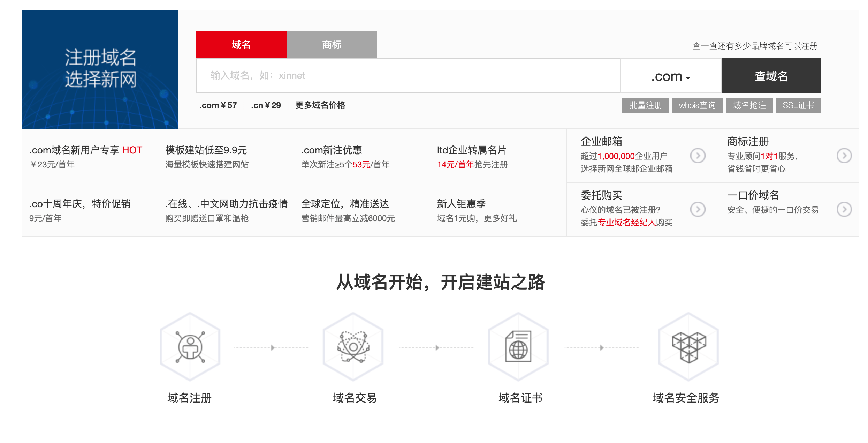Switch to the 商标 tab
This screenshot has height=443, width=868.
tap(331, 44)
